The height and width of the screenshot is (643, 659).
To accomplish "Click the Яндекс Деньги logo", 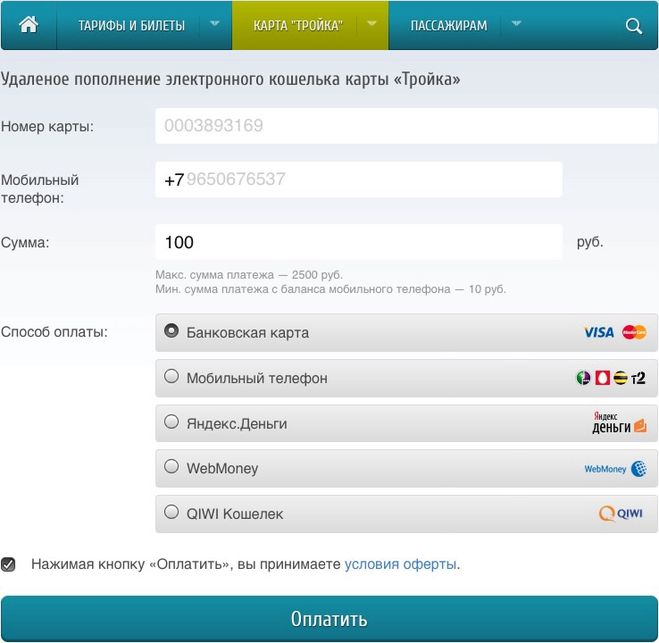I will [619, 422].
